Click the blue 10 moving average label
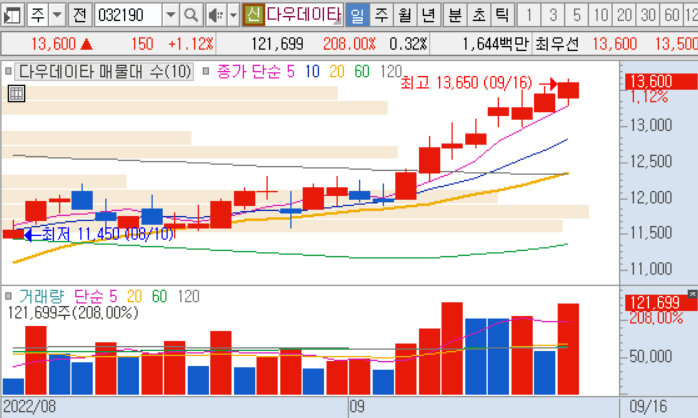The width and height of the screenshot is (698, 418). click(312, 71)
